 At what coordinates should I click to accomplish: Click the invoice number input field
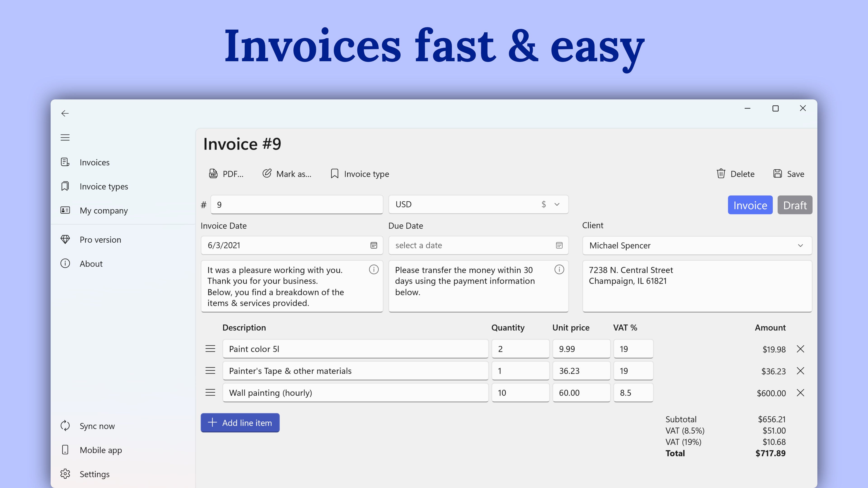pyautogui.click(x=297, y=205)
